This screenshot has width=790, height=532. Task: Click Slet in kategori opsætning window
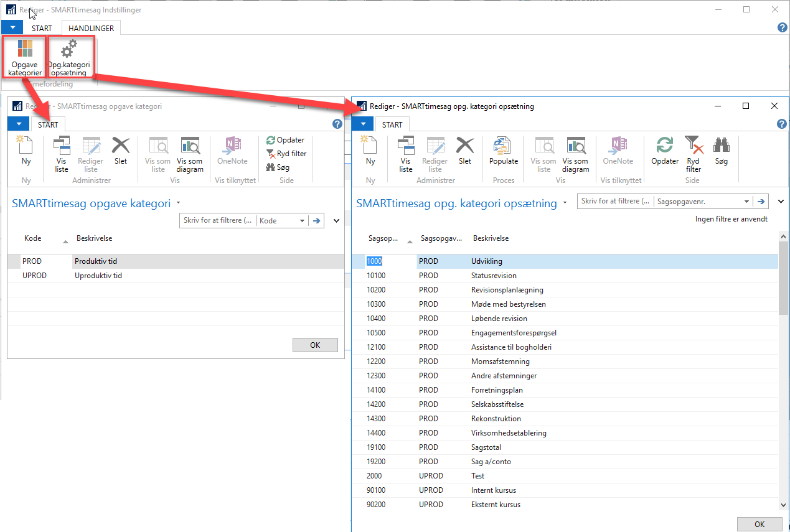point(465,152)
